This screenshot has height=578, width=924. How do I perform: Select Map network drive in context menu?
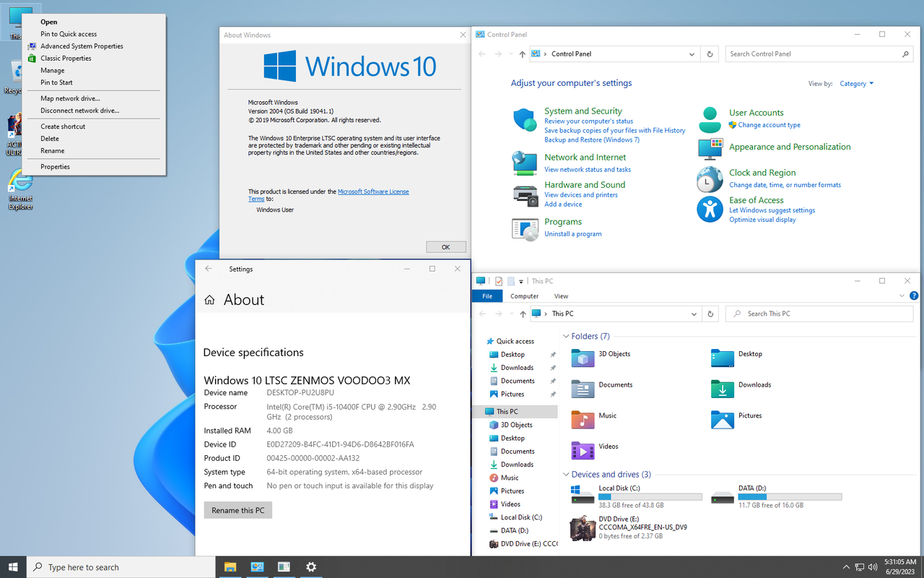(x=94, y=98)
